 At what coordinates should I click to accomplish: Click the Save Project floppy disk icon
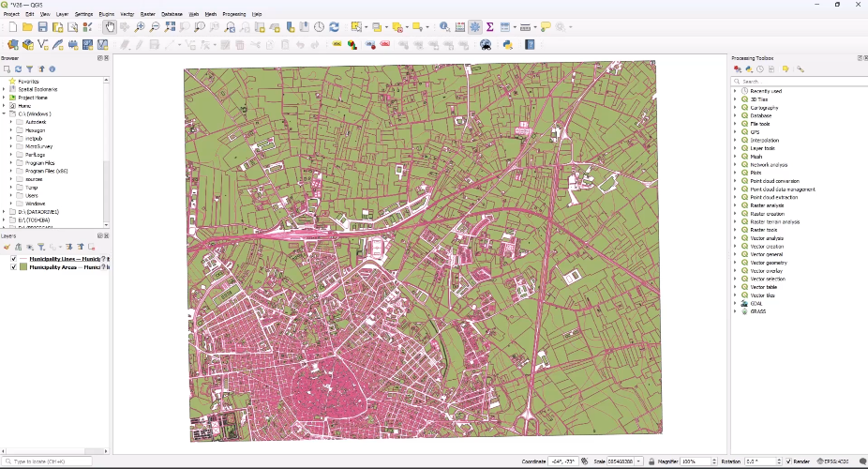(42, 27)
